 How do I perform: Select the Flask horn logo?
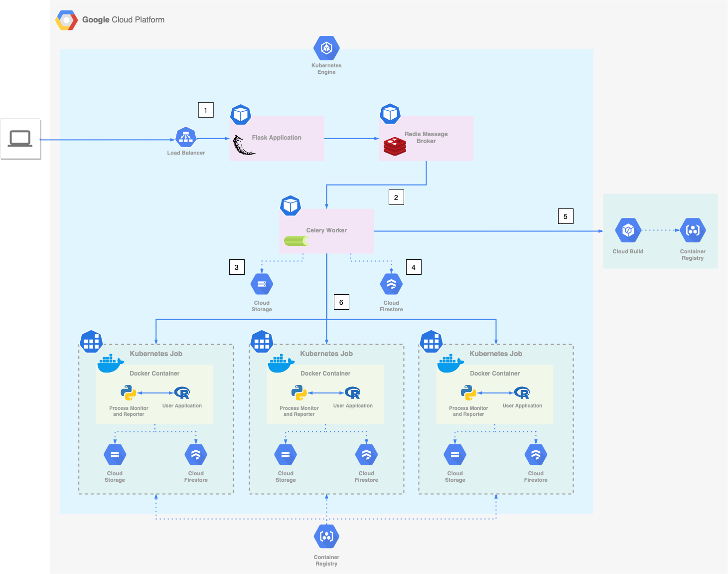[244, 145]
